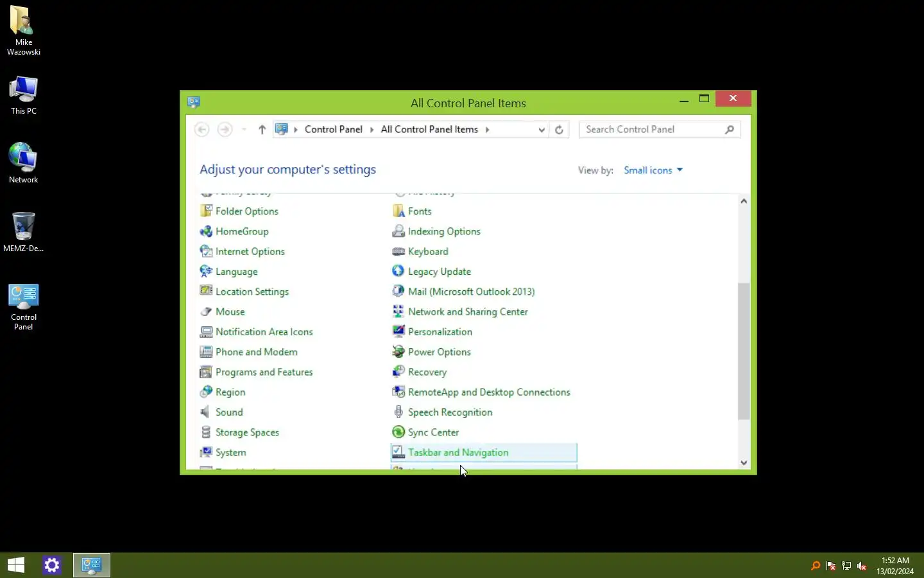This screenshot has width=924, height=578.
Task: Open the Indexing Options icon
Action: point(398,231)
